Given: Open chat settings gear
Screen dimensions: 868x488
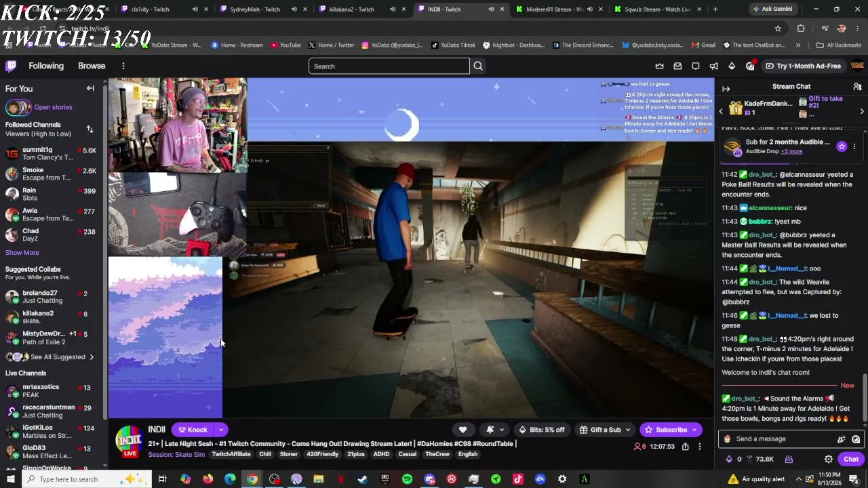Looking at the screenshot, I should click(x=829, y=459).
